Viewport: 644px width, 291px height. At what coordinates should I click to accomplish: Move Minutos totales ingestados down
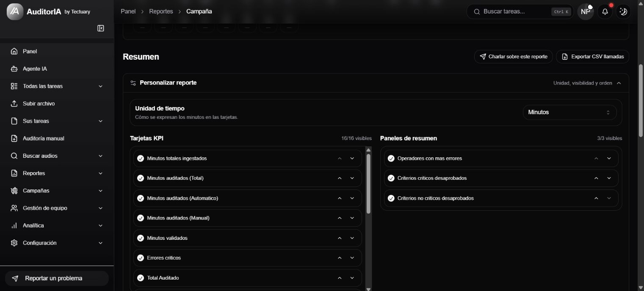352,158
